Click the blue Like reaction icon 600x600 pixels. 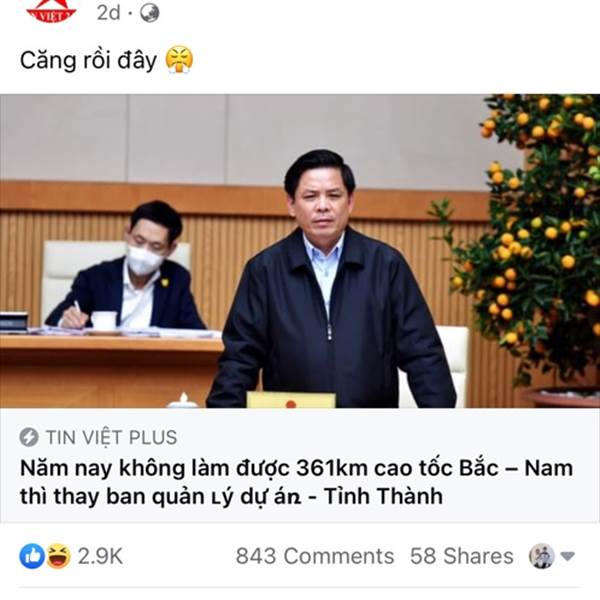click(x=32, y=556)
